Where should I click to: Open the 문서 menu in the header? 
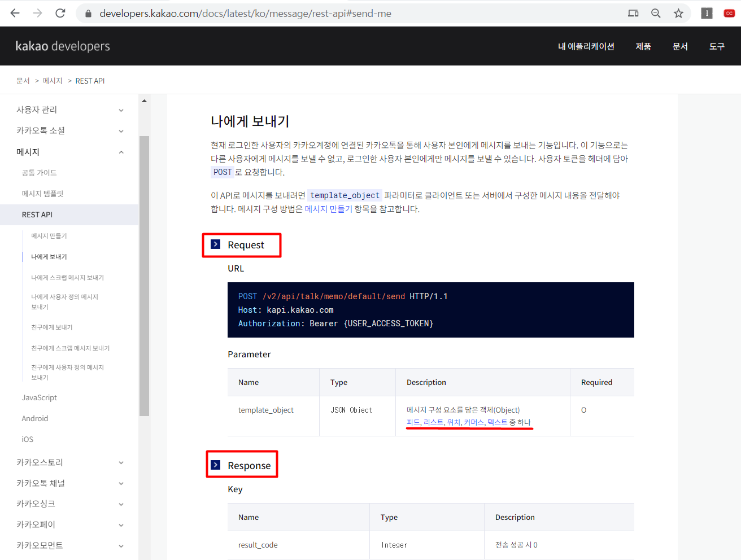680,46
